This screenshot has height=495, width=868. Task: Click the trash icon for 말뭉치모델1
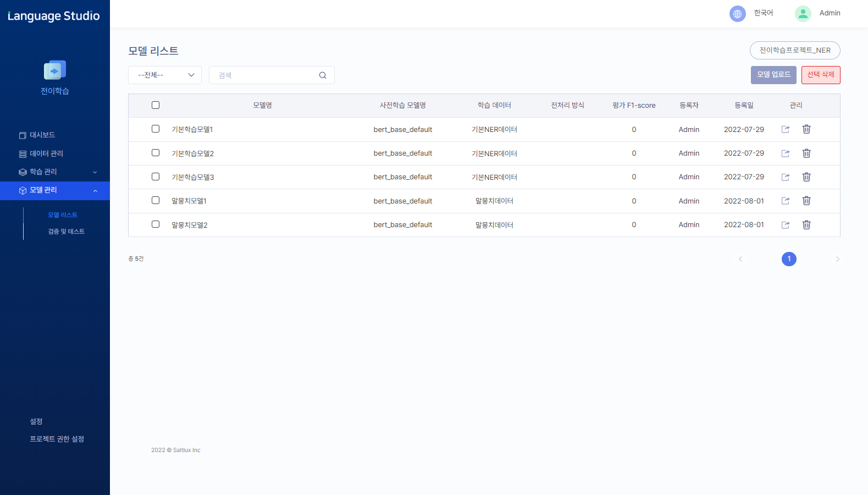pos(806,201)
